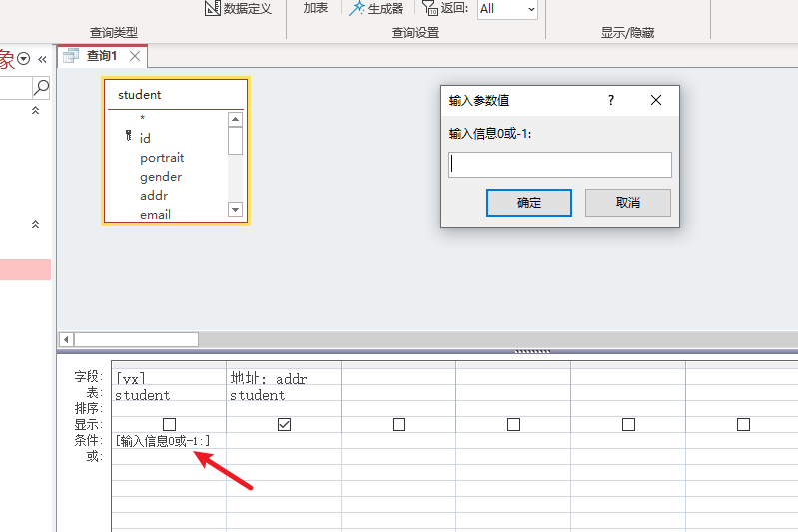
Task: Collapse navigation pane with double chevron
Action: [x=42, y=59]
